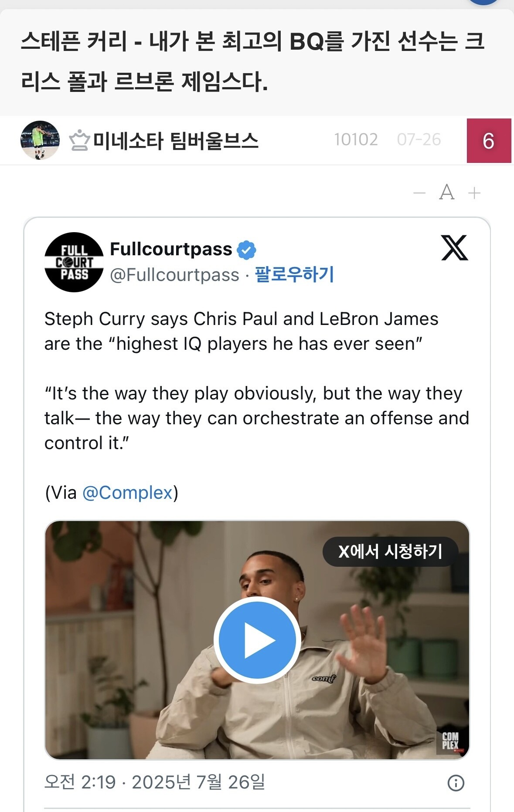Click the blue verified badge icon
The image size is (514, 812).
[x=246, y=250]
